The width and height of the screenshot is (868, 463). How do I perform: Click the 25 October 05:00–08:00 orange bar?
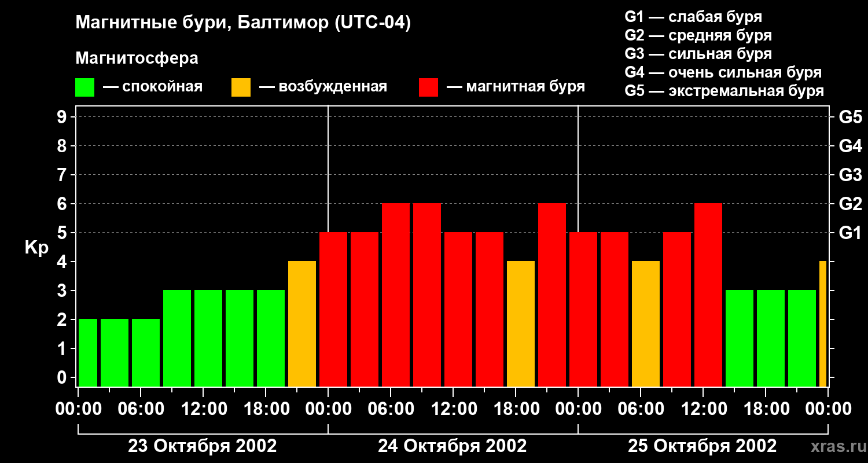(x=646, y=324)
